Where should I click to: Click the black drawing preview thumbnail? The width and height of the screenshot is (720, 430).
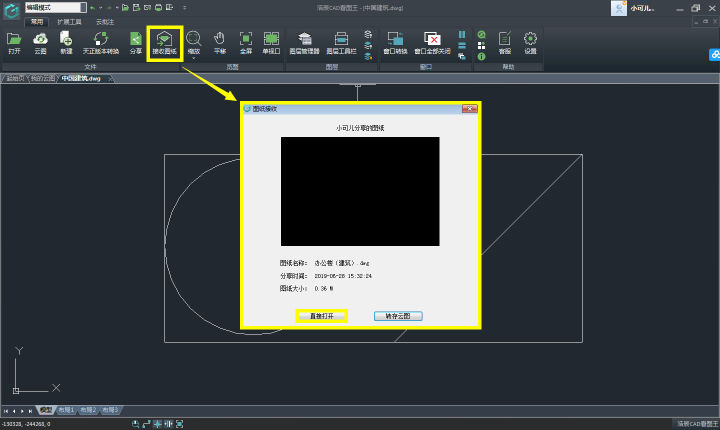point(359,190)
